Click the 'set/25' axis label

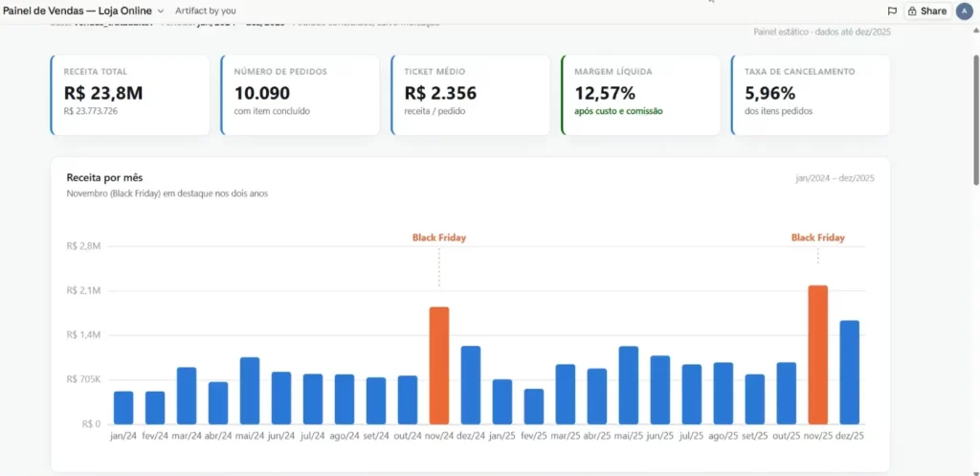tap(754, 436)
